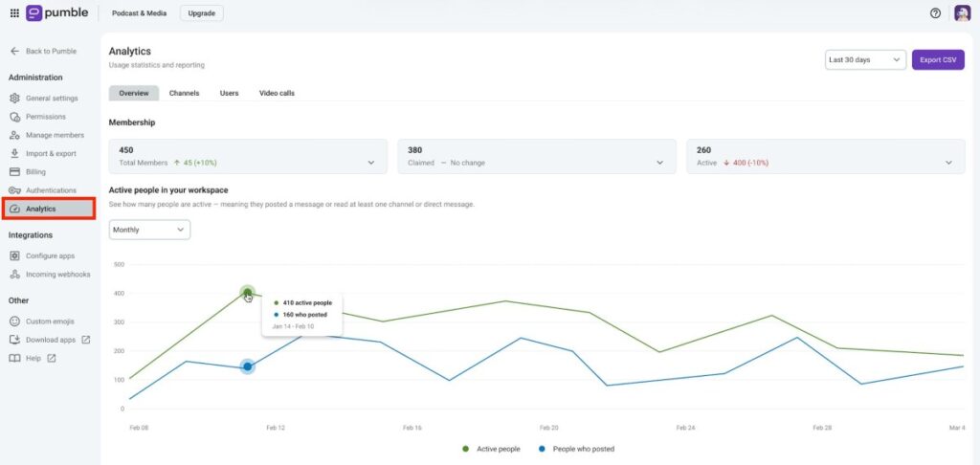
Task: Open General settings gear icon
Action: pyautogui.click(x=15, y=99)
